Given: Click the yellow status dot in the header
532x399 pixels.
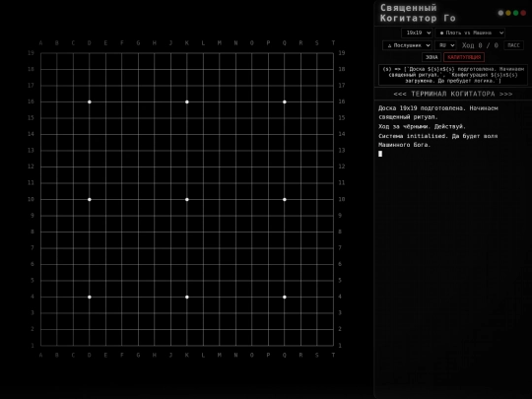Looking at the screenshot, I should pyautogui.click(x=508, y=13).
